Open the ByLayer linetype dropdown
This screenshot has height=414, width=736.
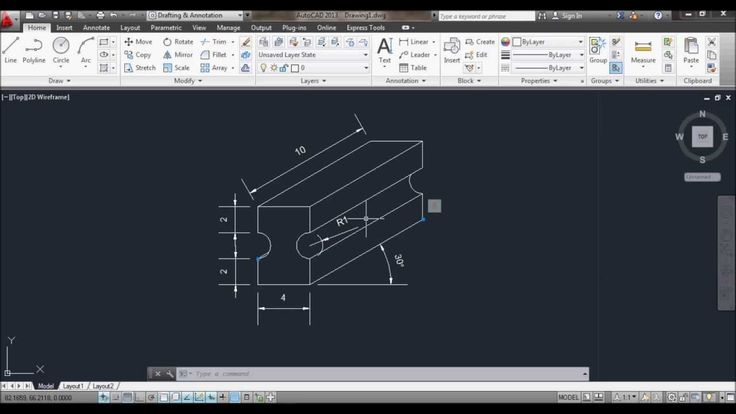click(548, 68)
